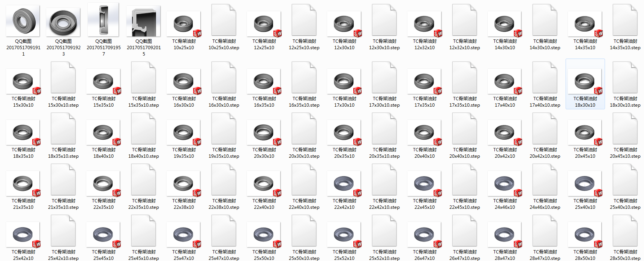Select SolidWorks part TC骨架油封 15x30x10
This screenshot has width=644, height=261.
pos(23,81)
